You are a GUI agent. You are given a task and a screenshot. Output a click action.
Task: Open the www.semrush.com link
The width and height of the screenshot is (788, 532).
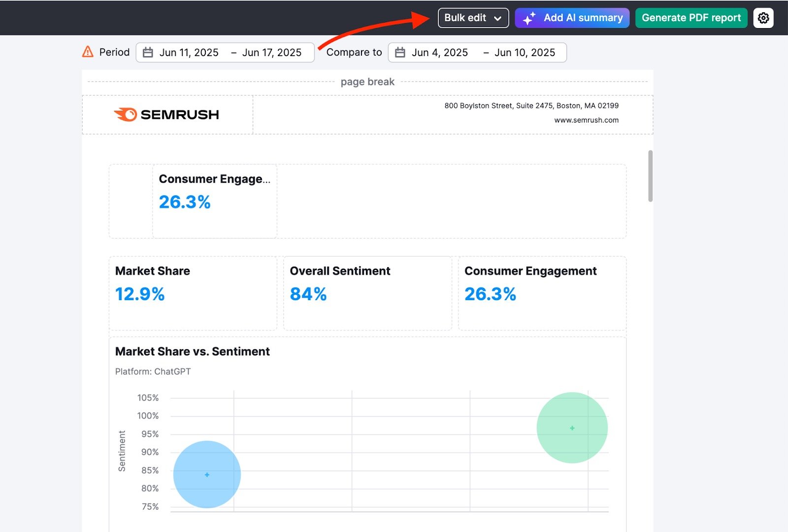coord(586,120)
